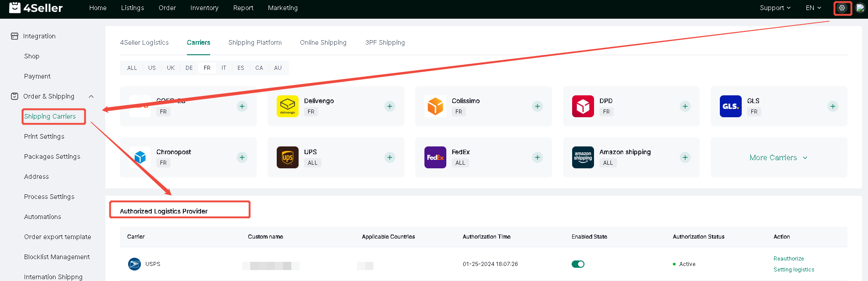Click the DPD carrier logo
The image size is (868, 281).
point(583,106)
